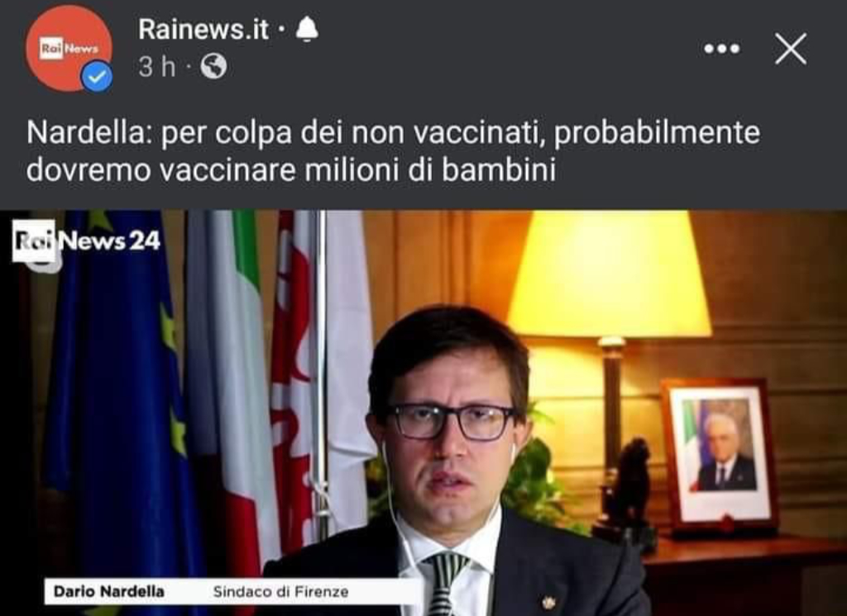Close the post with the X
The image size is (847, 616).
pyautogui.click(x=791, y=49)
